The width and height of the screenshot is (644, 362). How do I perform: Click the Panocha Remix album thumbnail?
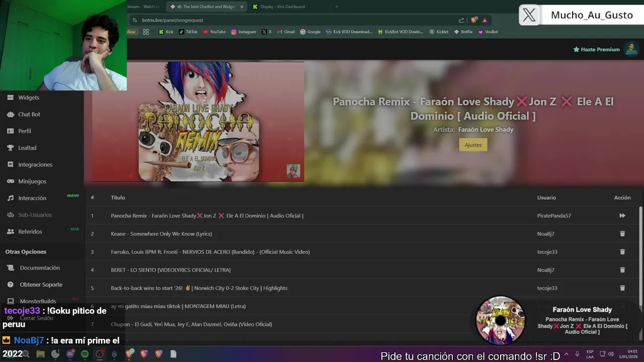(198, 122)
